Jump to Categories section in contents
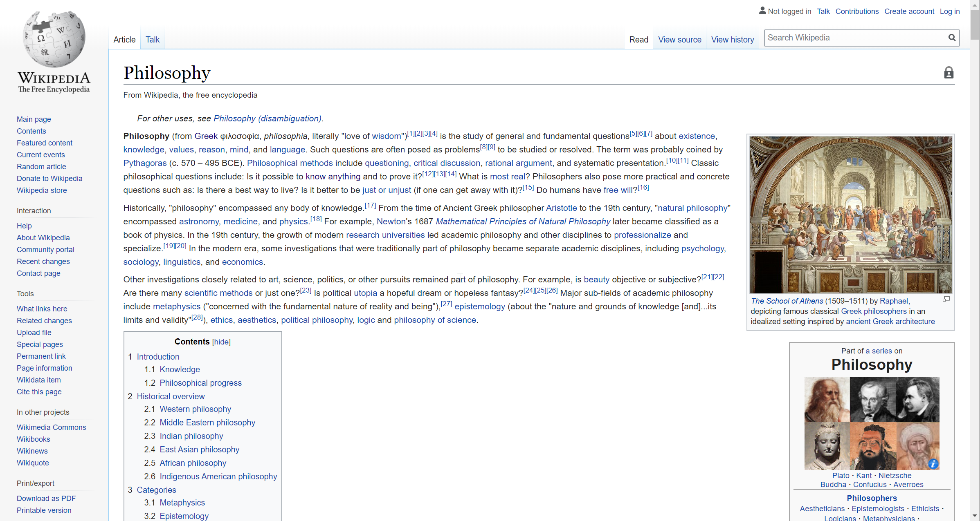 pyautogui.click(x=156, y=490)
